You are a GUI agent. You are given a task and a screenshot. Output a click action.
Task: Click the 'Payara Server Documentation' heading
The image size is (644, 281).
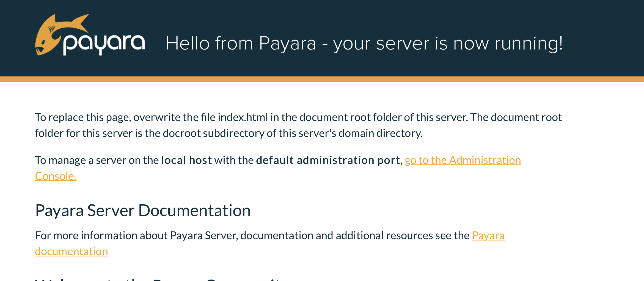coord(143,210)
